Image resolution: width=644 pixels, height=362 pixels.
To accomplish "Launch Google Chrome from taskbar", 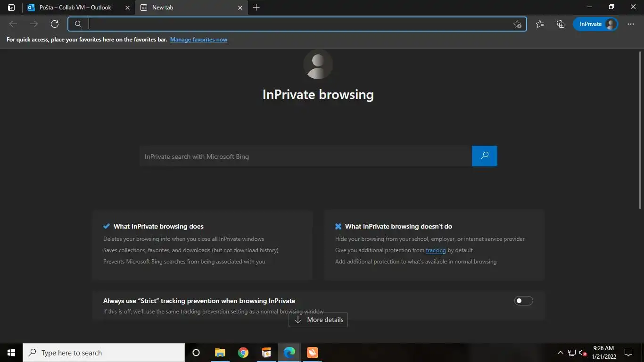I will [x=243, y=353].
